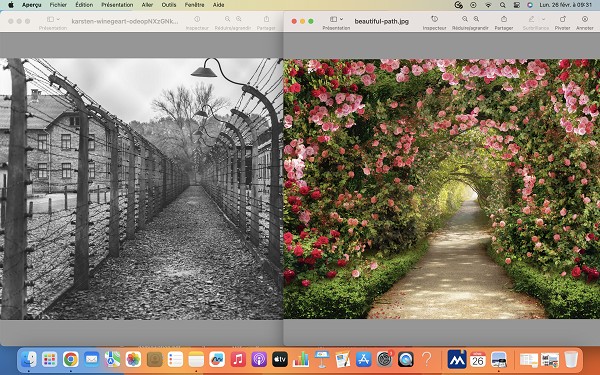Zoom in with the Agrandir magnifier icon
This screenshot has width=600, height=375.
click(x=476, y=19)
